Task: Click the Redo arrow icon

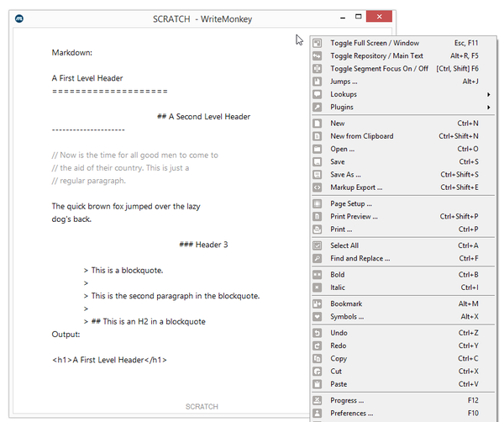Action: (318, 346)
